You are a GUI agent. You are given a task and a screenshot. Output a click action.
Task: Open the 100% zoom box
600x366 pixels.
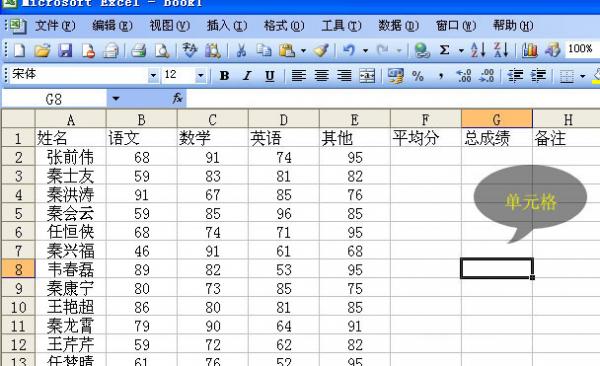point(582,49)
